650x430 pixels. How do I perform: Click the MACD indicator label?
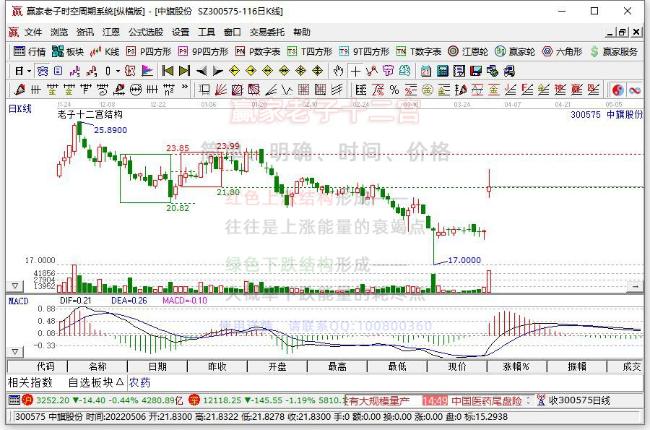coord(19,301)
